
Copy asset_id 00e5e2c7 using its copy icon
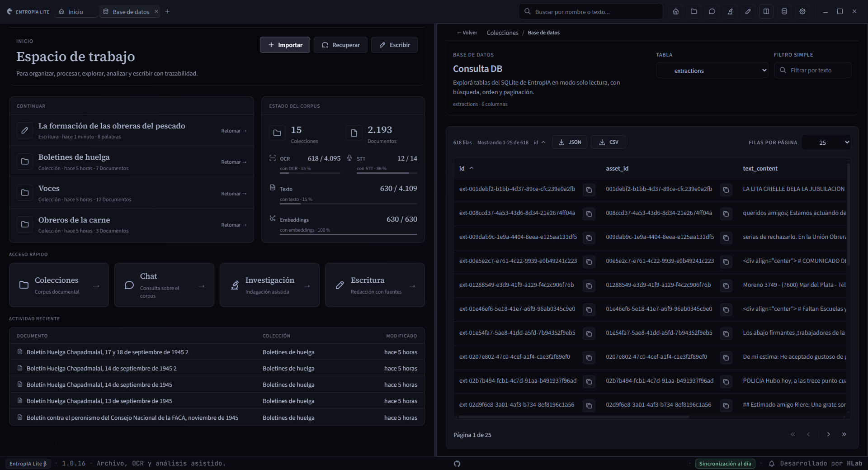(726, 262)
